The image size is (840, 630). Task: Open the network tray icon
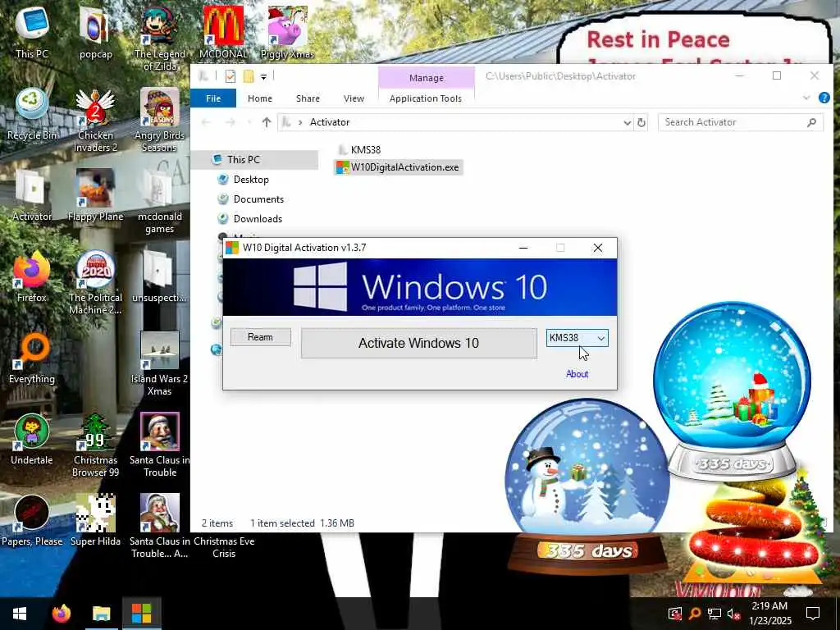pos(714,614)
